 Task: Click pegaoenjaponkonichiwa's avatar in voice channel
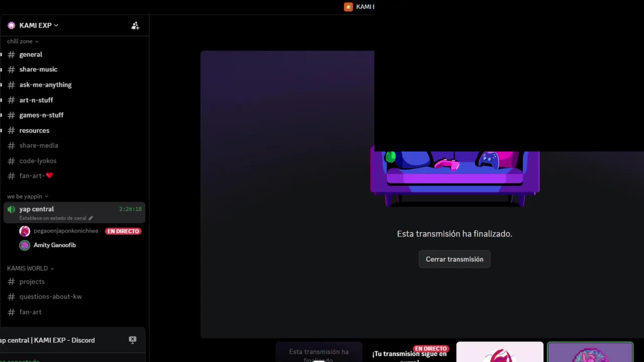25,231
